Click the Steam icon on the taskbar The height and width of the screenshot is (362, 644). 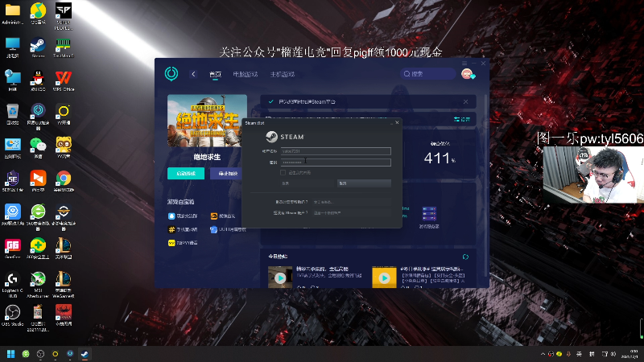[85, 354]
